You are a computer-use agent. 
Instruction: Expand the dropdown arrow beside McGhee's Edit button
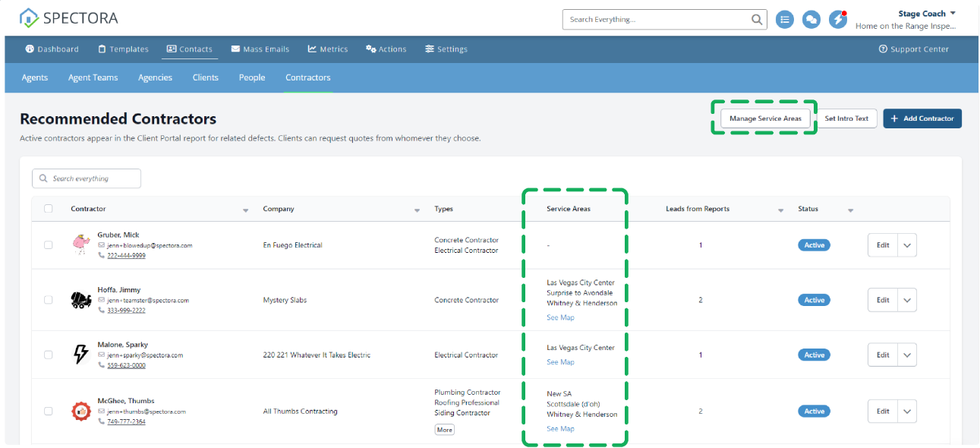907,411
